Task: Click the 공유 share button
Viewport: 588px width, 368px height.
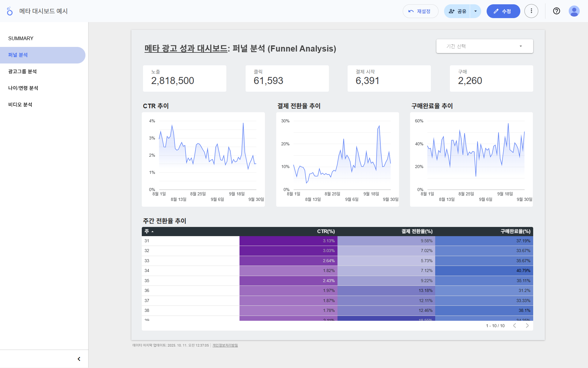Action: coord(457,11)
